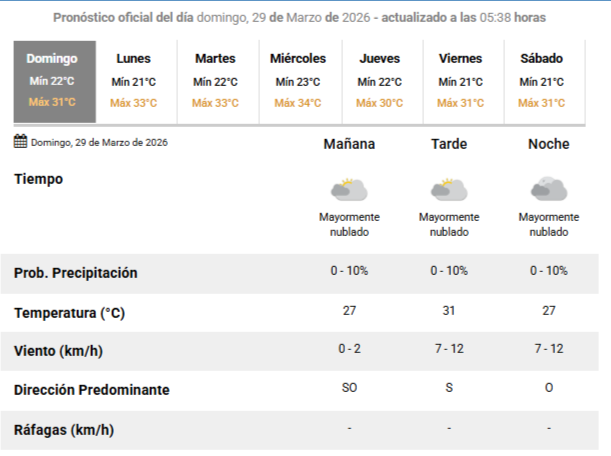The height and width of the screenshot is (456, 611).
Task: Click the afternoon temperature value 31
Action: tap(449, 311)
